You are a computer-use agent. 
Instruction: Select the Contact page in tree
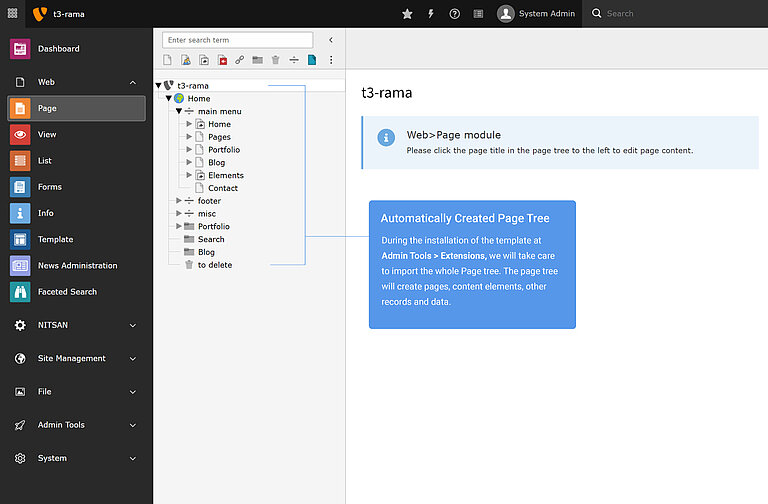222,188
